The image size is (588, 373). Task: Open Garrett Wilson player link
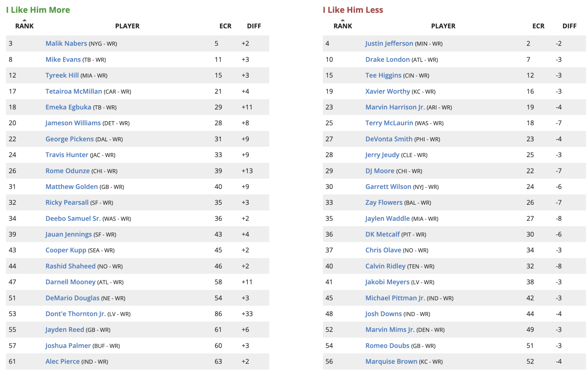click(389, 186)
